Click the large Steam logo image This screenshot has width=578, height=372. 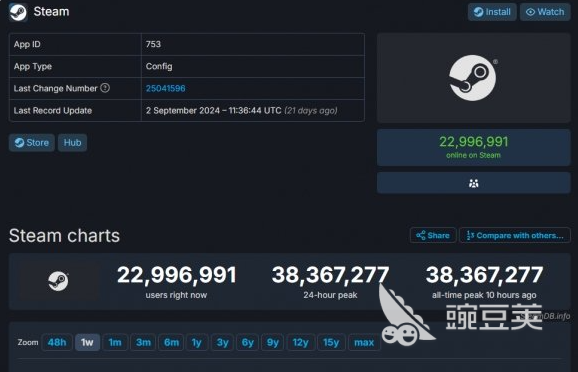tap(473, 78)
